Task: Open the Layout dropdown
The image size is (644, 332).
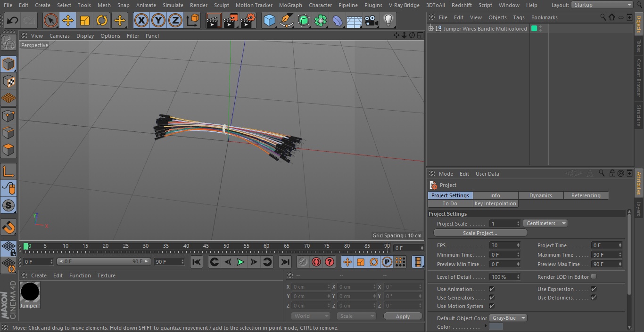Action: (x=602, y=5)
